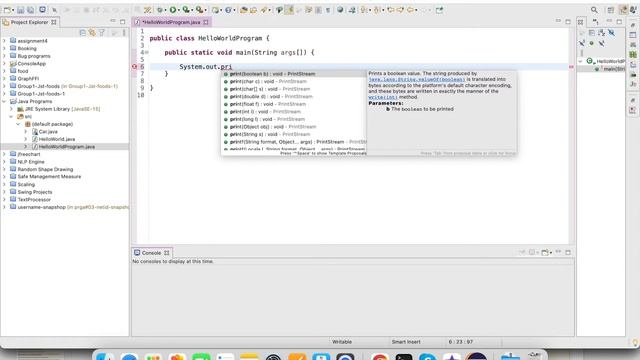Select the HelloWorldProgram.java editor tab

pyautogui.click(x=171, y=22)
